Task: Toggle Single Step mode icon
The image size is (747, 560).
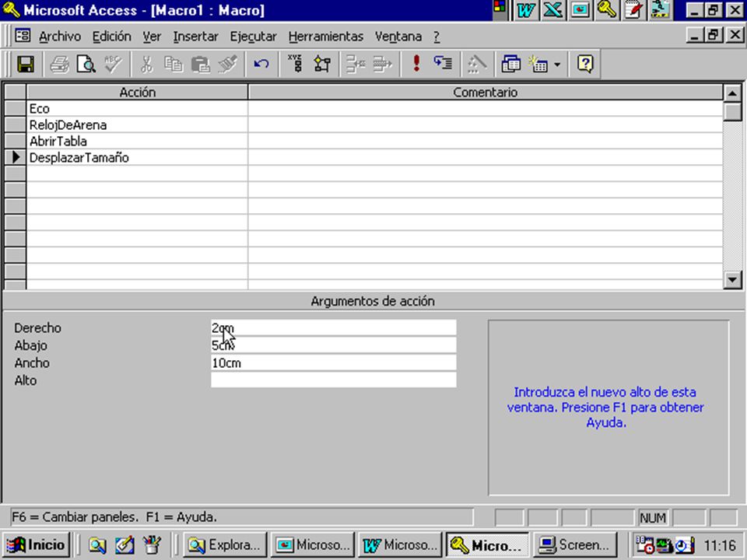Action: pos(443,64)
